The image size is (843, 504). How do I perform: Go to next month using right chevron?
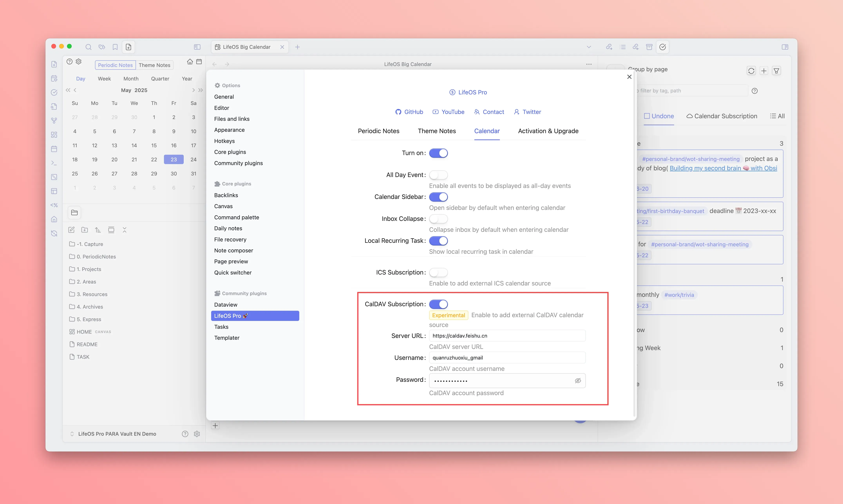click(193, 90)
